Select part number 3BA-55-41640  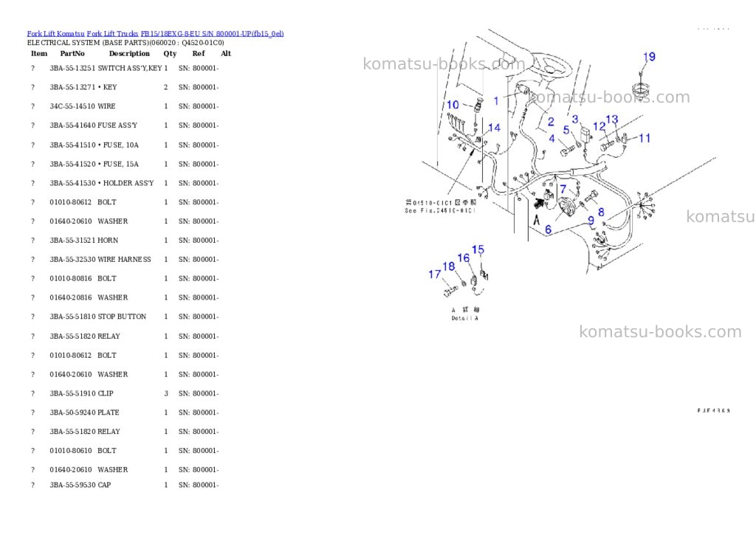click(72, 125)
